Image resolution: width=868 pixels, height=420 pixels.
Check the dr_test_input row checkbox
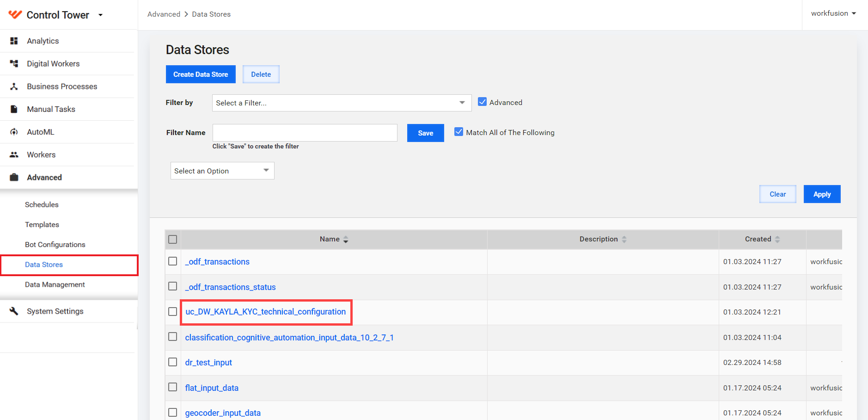[x=173, y=362]
